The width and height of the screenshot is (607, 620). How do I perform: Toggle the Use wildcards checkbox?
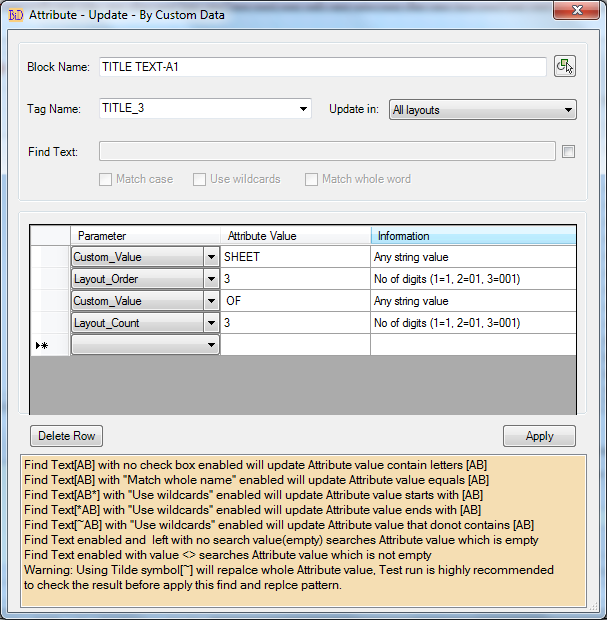(x=199, y=179)
